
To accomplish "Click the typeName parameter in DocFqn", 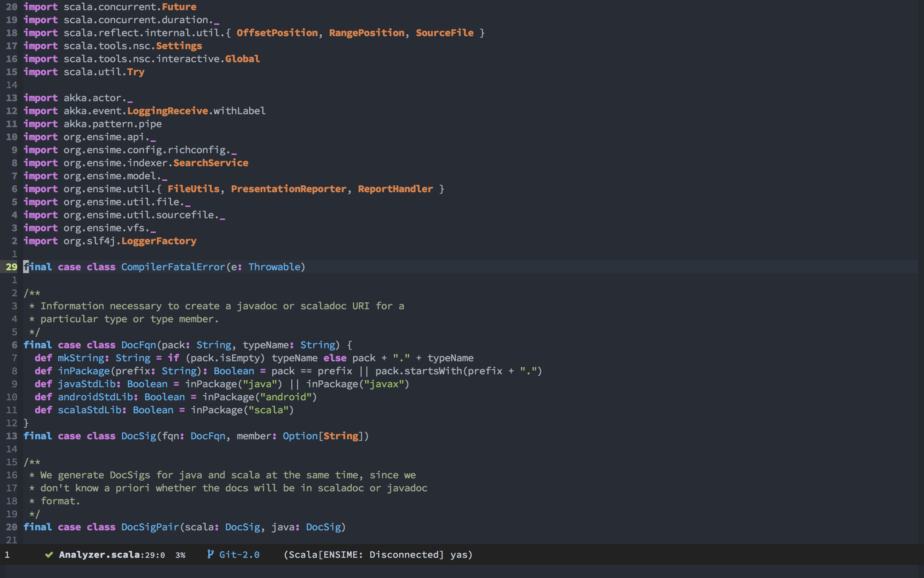I will pyautogui.click(x=266, y=345).
